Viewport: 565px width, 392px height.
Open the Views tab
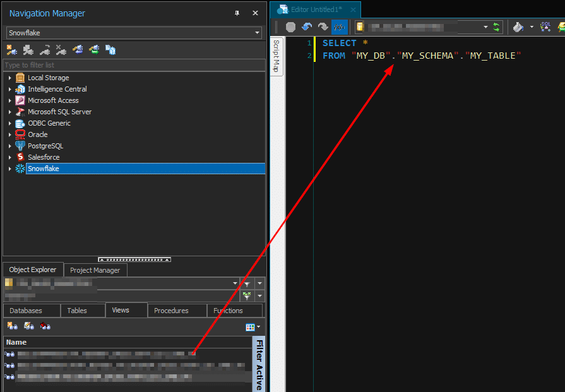pyautogui.click(x=126, y=310)
